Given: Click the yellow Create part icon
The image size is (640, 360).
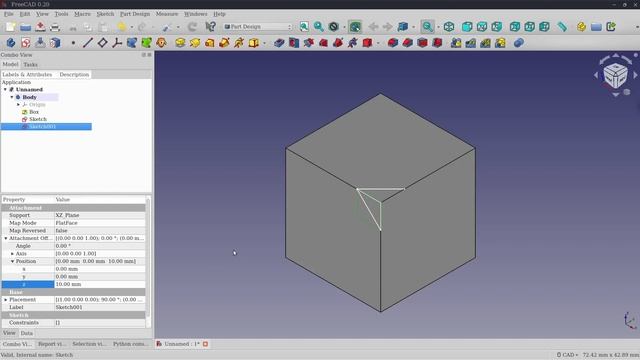Looking at the screenshot, I should click(581, 27).
